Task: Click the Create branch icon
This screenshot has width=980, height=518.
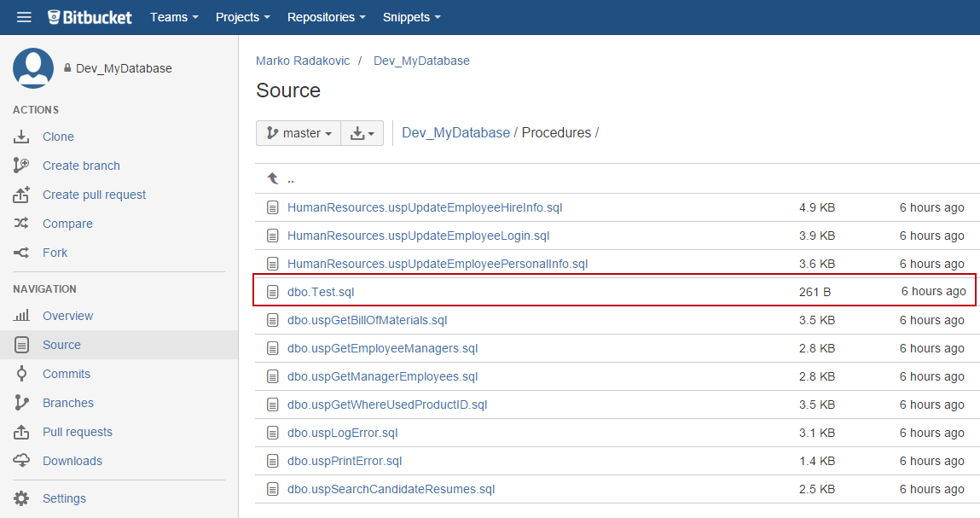Action: [22, 166]
